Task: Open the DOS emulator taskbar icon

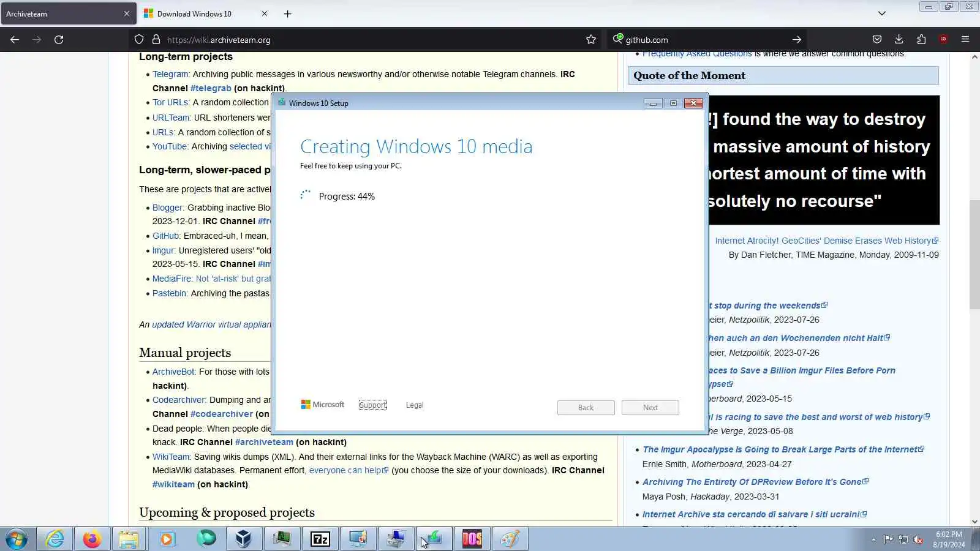Action: tap(472, 539)
